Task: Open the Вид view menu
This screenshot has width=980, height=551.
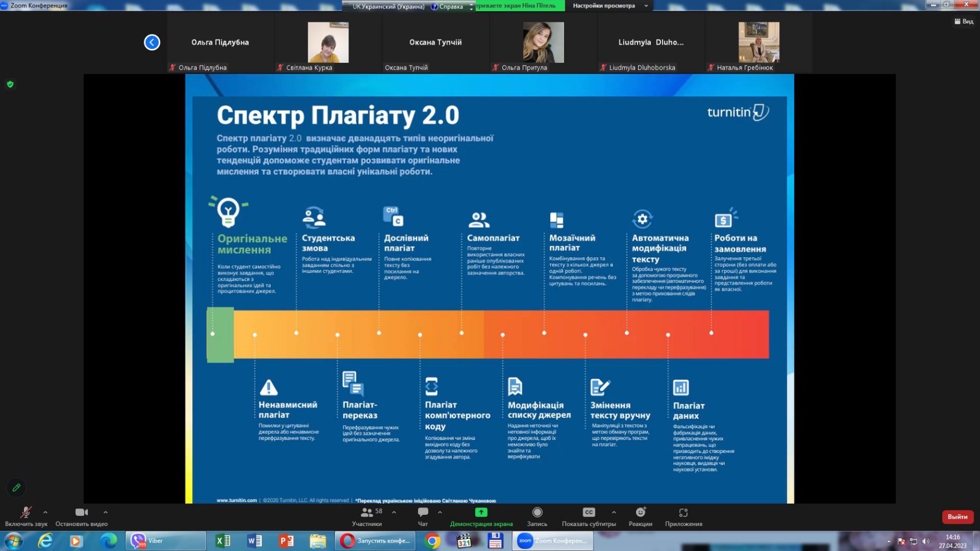Action: pos(963,21)
